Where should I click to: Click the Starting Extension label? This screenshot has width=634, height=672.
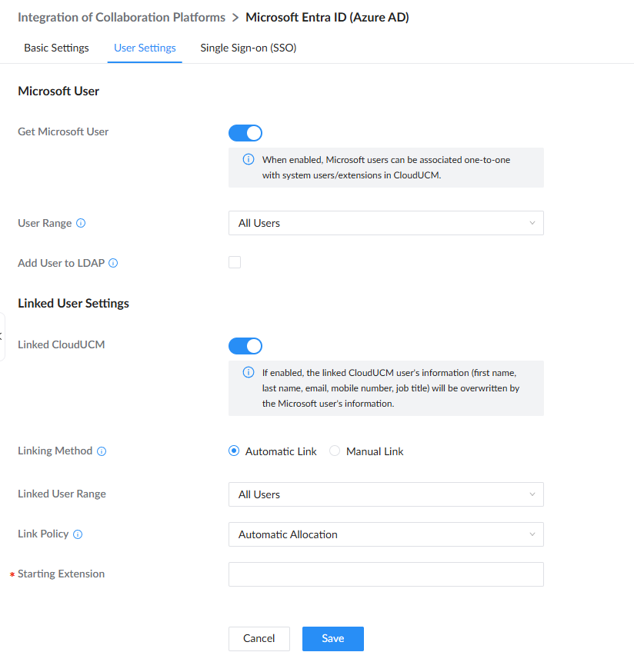(61, 574)
